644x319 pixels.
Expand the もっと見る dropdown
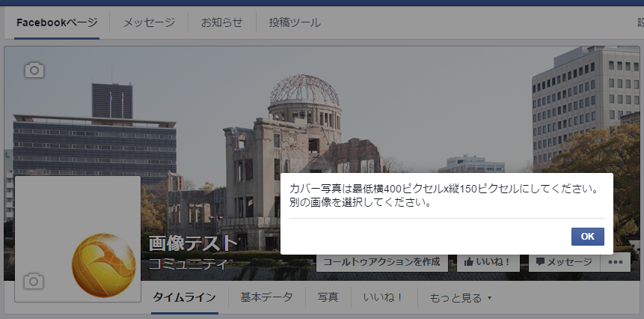(x=460, y=297)
